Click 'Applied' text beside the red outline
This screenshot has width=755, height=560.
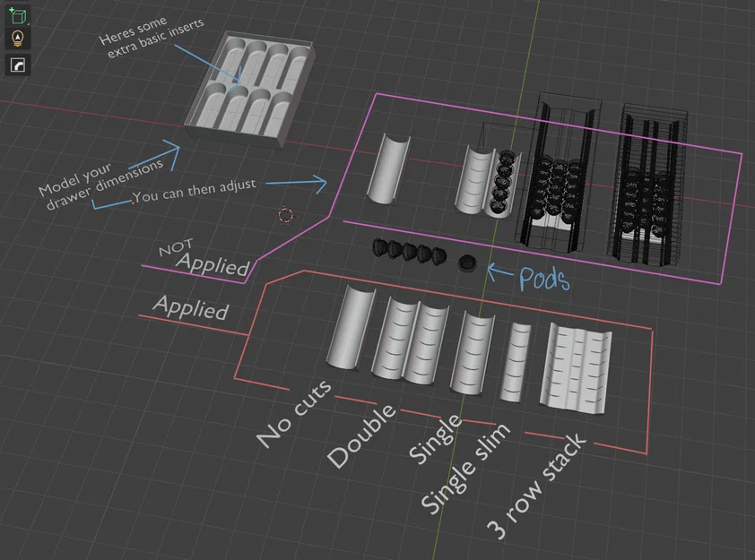pyautogui.click(x=191, y=308)
